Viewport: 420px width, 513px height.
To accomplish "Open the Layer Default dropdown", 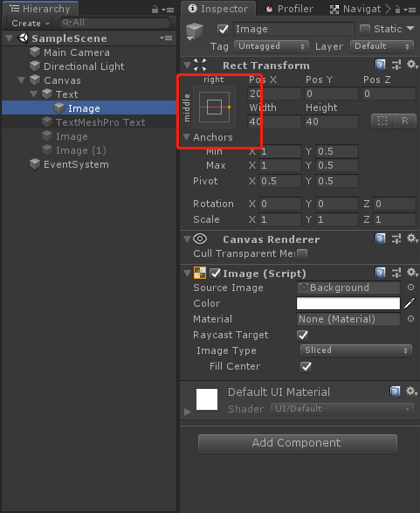I will click(382, 46).
